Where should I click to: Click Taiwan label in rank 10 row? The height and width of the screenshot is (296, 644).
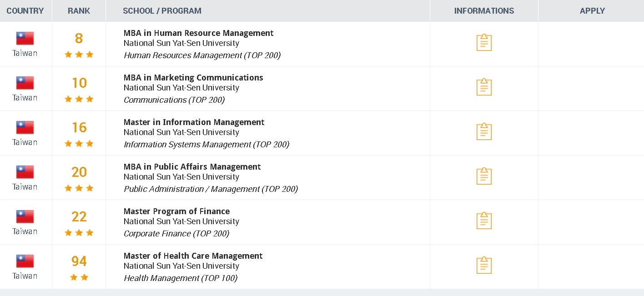[x=25, y=98]
